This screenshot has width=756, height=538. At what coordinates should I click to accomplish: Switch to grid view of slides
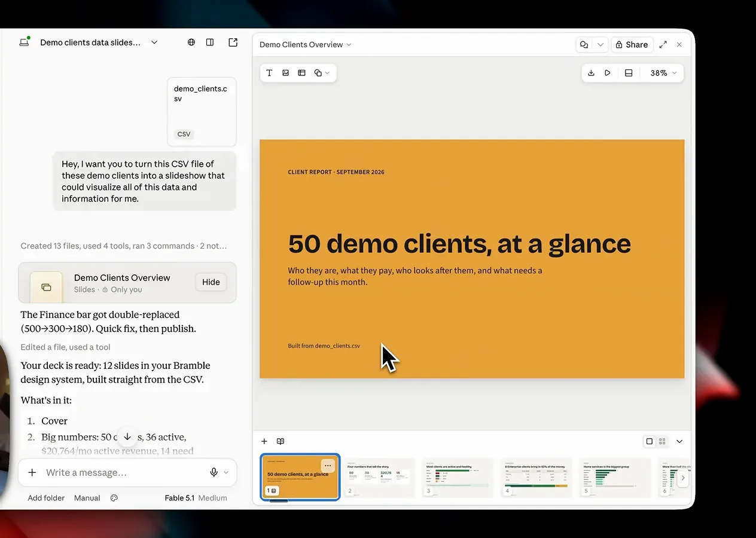pos(662,441)
